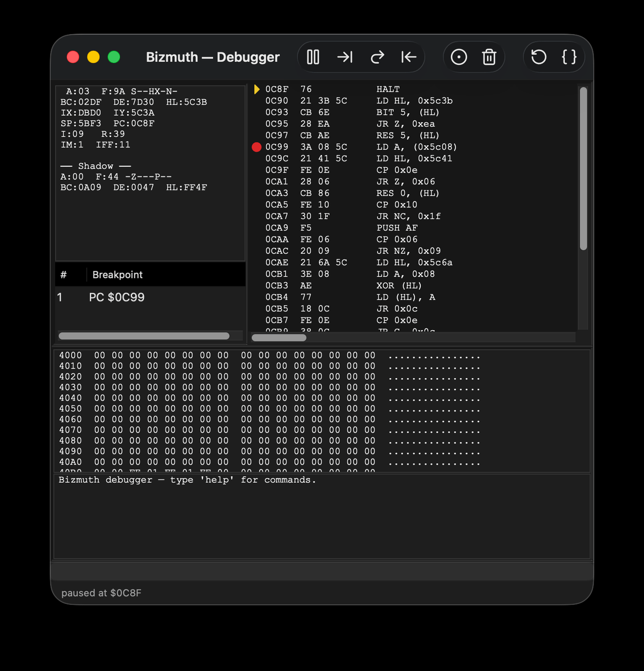This screenshot has height=671, width=644.
Task: Select the line CP 0x10
Action: tap(413, 204)
